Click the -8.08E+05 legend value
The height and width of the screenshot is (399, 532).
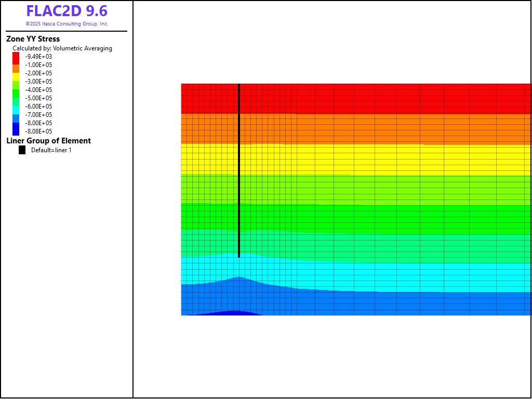[x=38, y=131]
